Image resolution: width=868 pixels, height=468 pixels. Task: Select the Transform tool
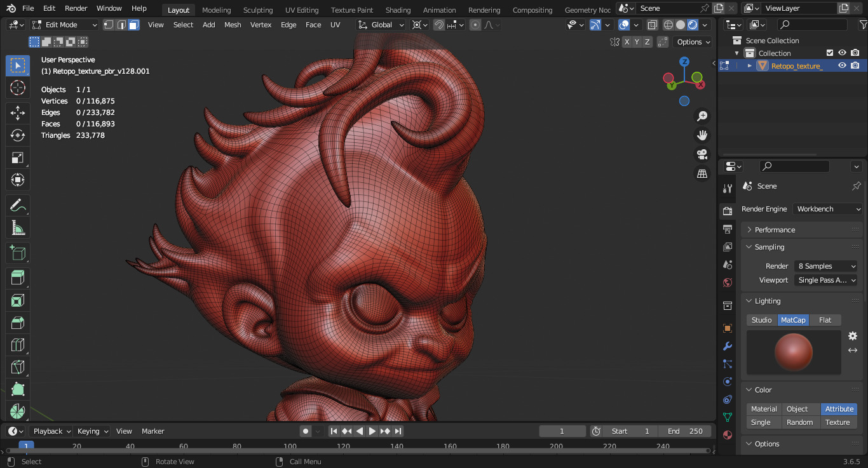(17, 180)
